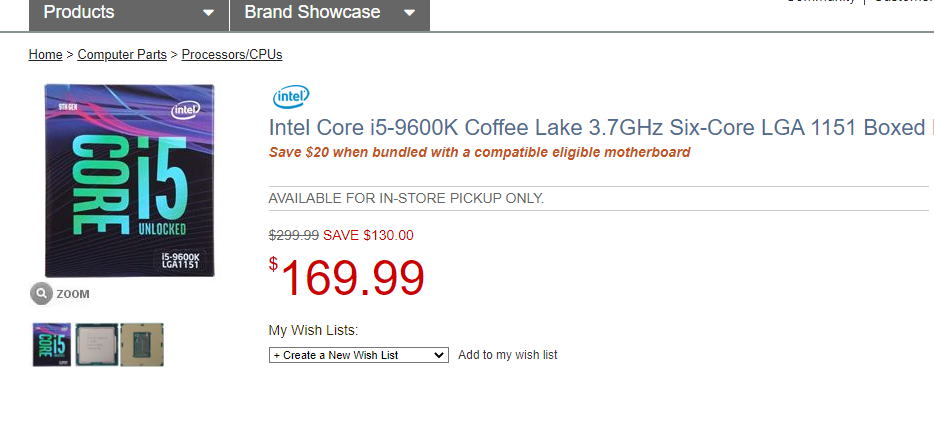Expand the Create a New Wish List dropdown
The width and height of the screenshot is (934, 438).
point(358,355)
